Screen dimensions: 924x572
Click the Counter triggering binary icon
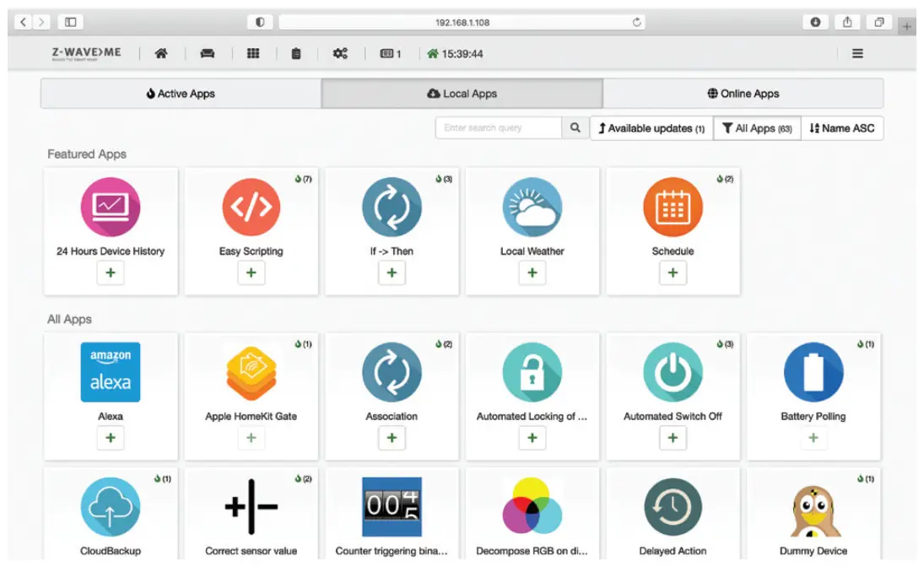pos(392,506)
